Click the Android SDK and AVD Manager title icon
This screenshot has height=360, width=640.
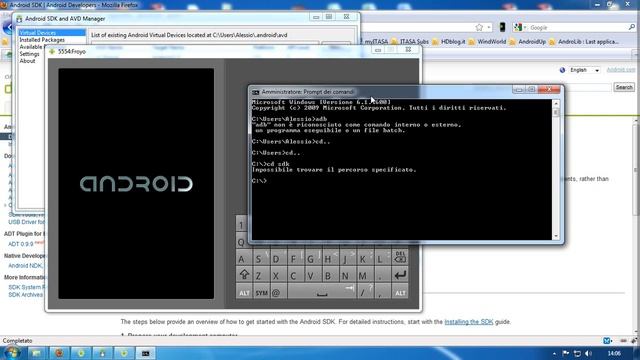click(19, 19)
